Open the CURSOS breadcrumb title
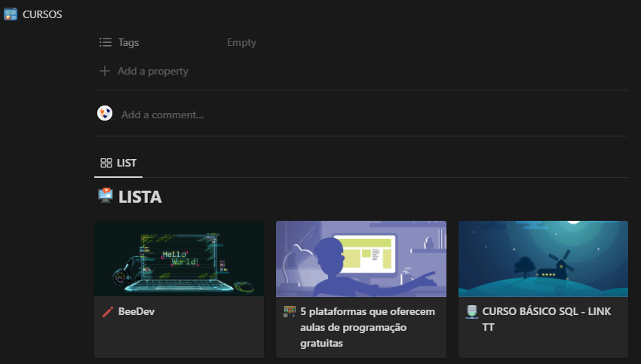Viewport: 641px width, 364px height. pyautogui.click(x=42, y=14)
